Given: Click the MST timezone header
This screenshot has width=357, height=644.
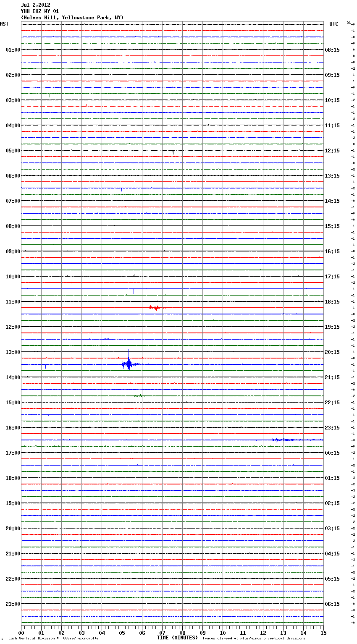Looking at the screenshot, I should coord(4,24).
